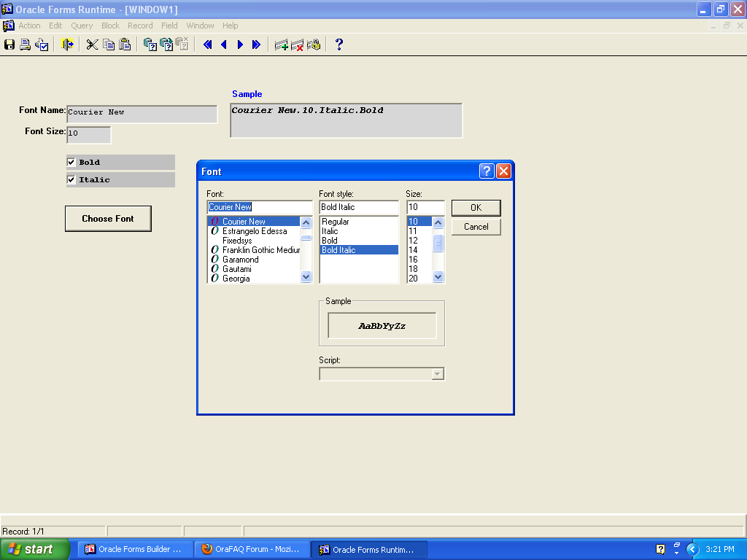Go to previous record arrow icon

224,44
